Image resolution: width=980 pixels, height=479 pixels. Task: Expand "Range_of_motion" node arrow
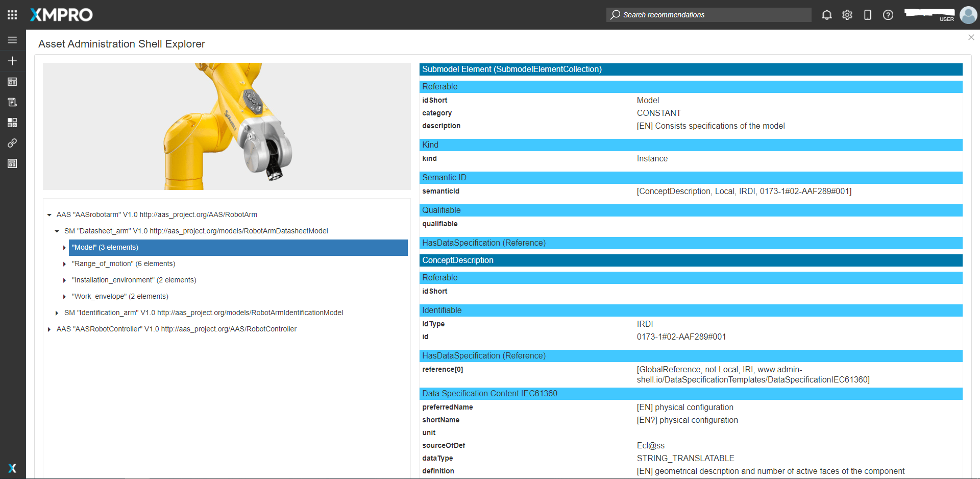64,264
